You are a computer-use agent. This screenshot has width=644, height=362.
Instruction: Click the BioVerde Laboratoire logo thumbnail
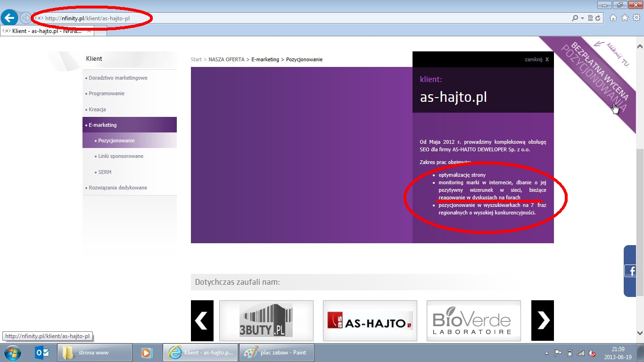(473, 321)
